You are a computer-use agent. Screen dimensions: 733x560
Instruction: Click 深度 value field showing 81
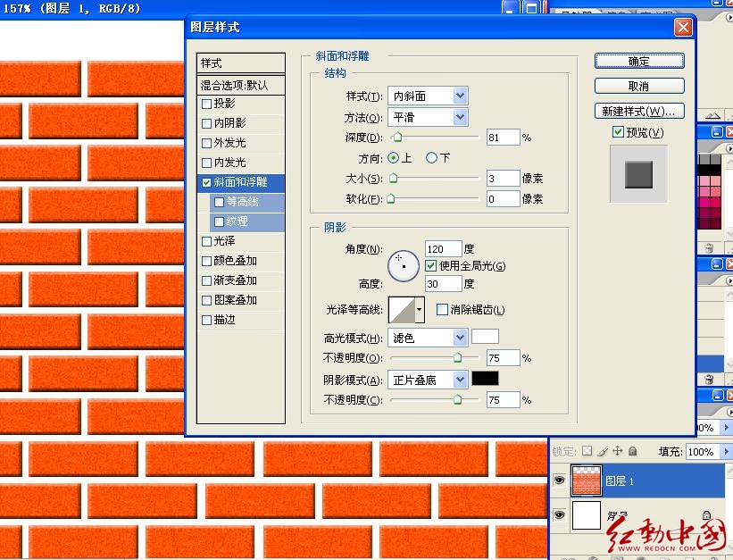point(503,137)
